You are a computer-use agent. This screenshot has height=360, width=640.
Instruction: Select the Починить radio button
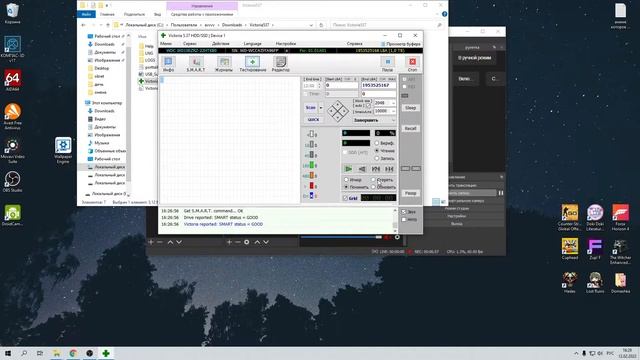(x=346, y=187)
